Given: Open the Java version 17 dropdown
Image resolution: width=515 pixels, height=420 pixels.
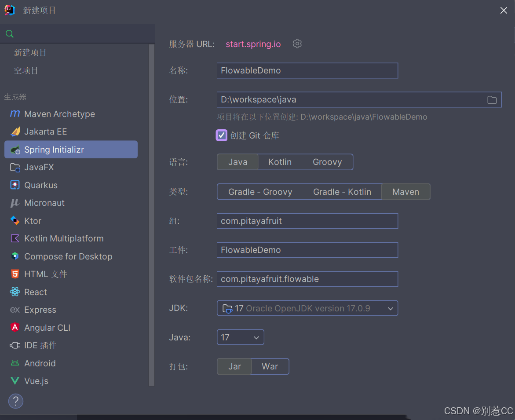Looking at the screenshot, I should coord(241,337).
